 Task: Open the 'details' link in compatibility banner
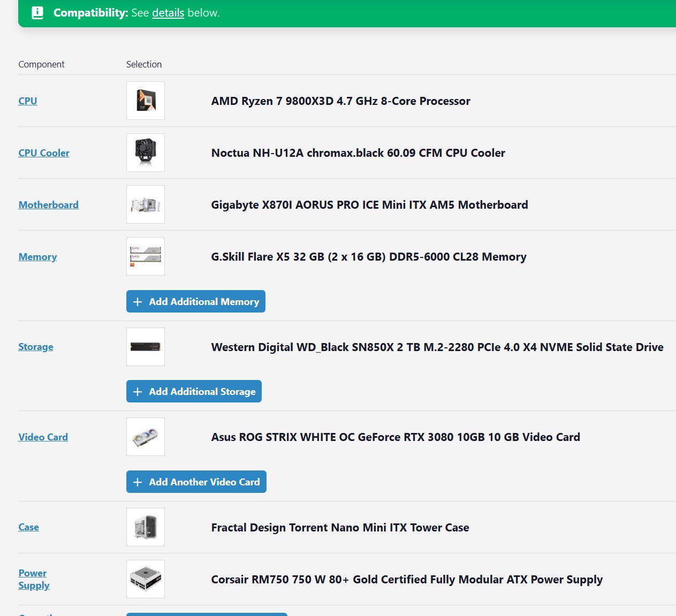[168, 13]
